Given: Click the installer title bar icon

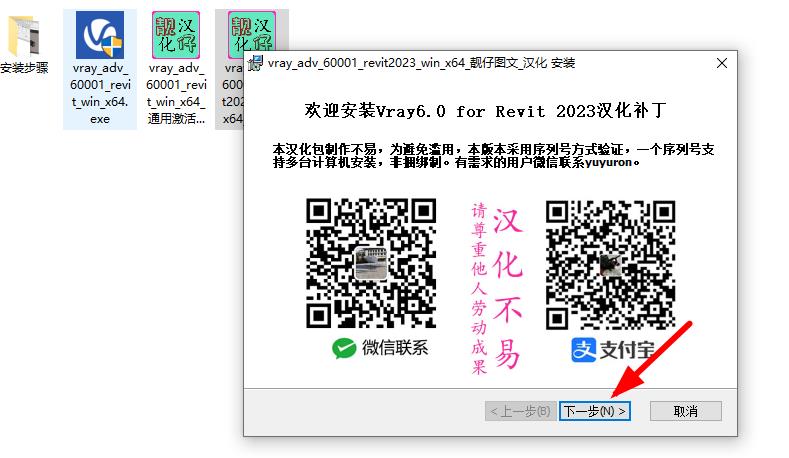Looking at the screenshot, I should click(255, 63).
